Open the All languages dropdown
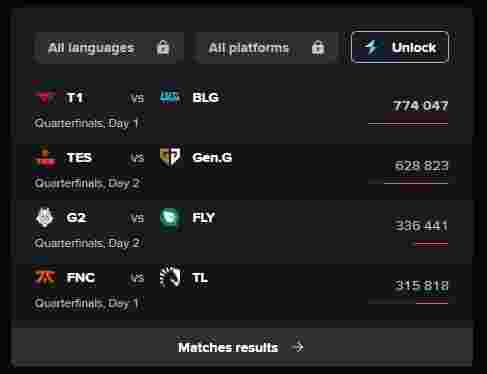Image resolution: width=487 pixels, height=374 pixels. point(108,48)
